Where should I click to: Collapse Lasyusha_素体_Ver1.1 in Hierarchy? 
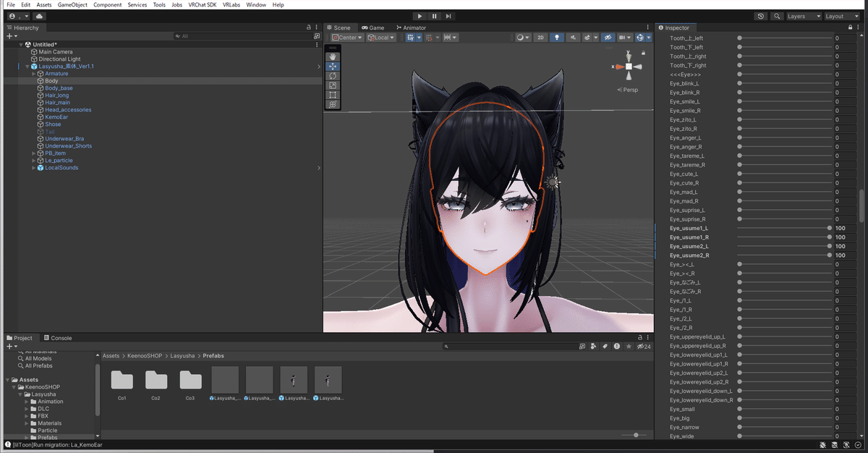click(x=27, y=67)
